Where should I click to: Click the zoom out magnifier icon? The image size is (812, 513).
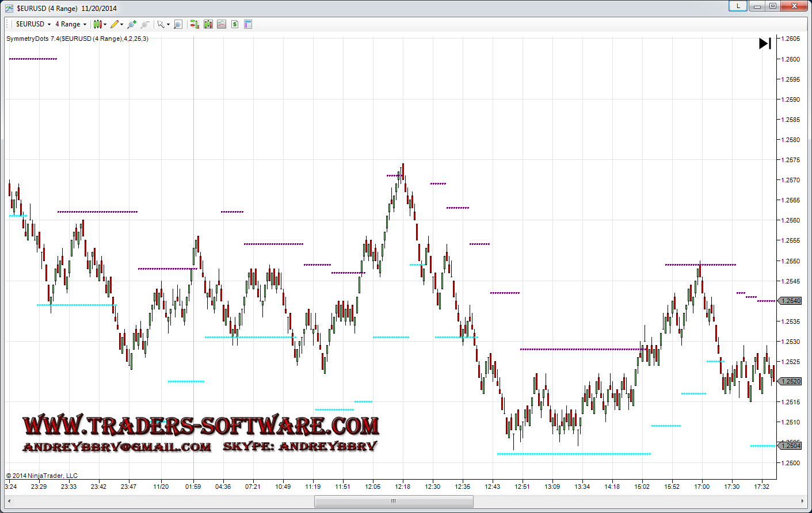click(x=145, y=24)
